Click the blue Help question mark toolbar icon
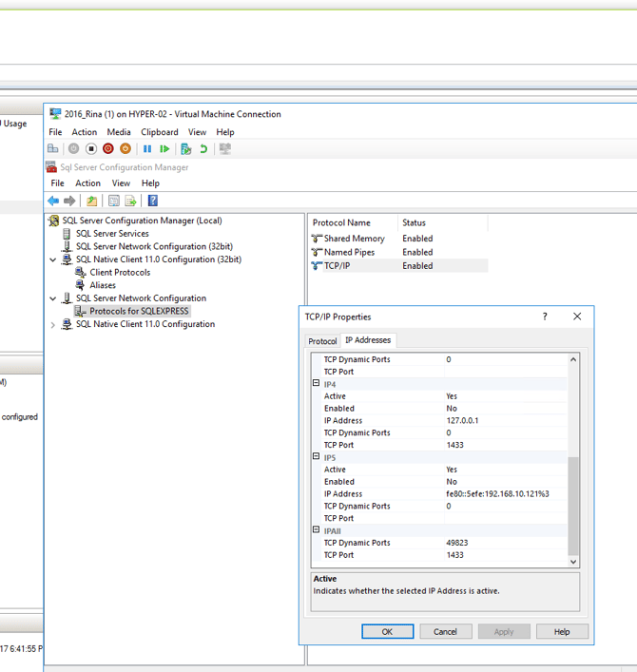Viewport: 637px width, 672px height. tap(152, 201)
